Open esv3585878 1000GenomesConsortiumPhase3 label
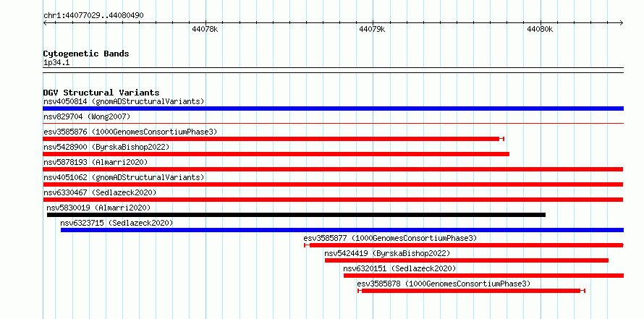The height and width of the screenshot is (319, 644). point(444,284)
